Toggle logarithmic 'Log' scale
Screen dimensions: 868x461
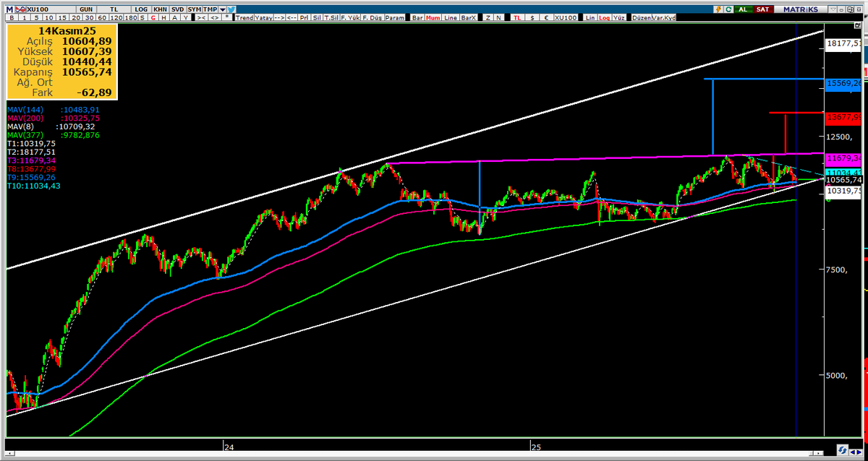(x=605, y=17)
